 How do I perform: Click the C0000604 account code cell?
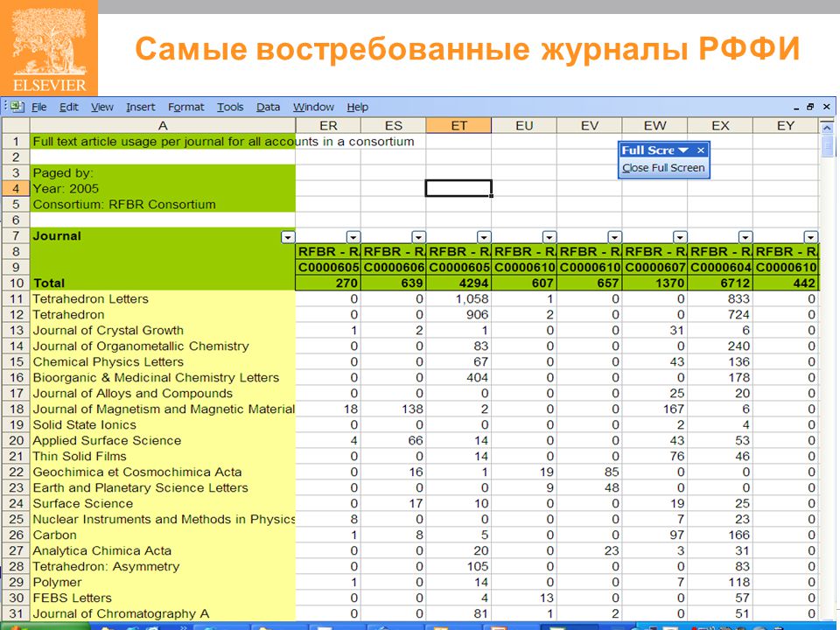[x=720, y=268]
